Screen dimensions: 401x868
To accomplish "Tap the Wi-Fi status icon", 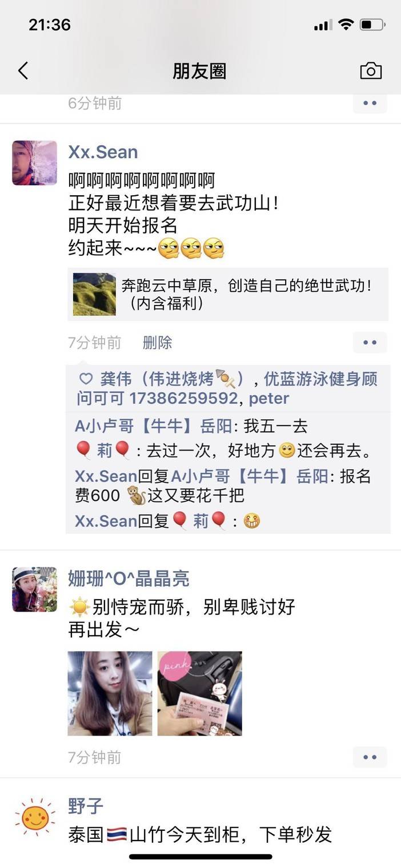I will (346, 25).
